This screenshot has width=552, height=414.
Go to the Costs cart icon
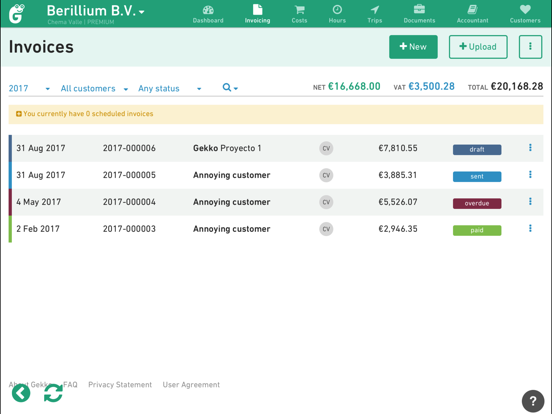[299, 10]
